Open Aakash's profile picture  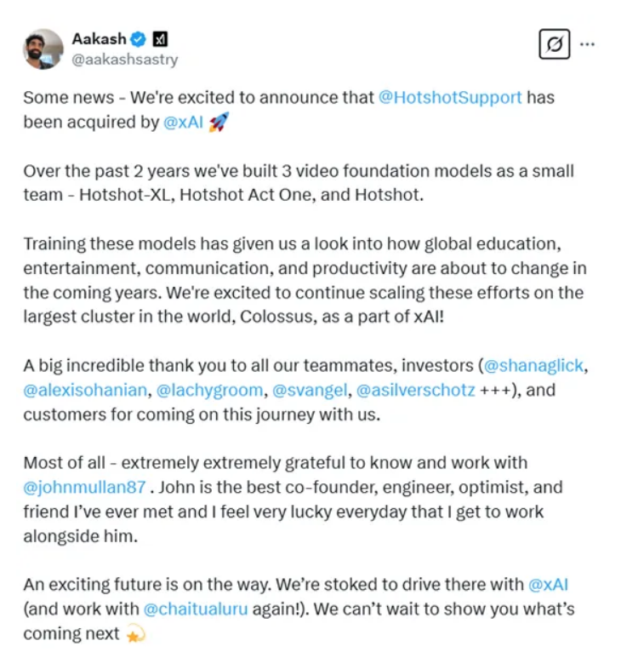(43, 49)
